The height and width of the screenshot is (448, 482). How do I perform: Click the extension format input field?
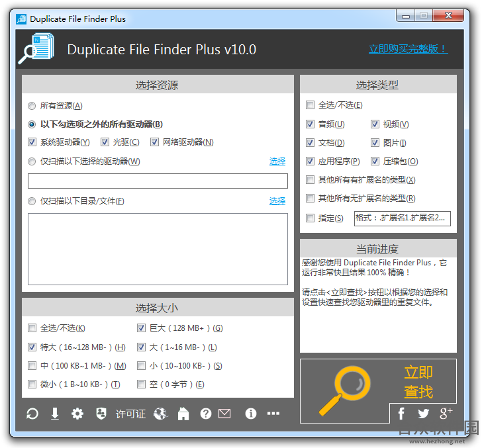click(403, 218)
